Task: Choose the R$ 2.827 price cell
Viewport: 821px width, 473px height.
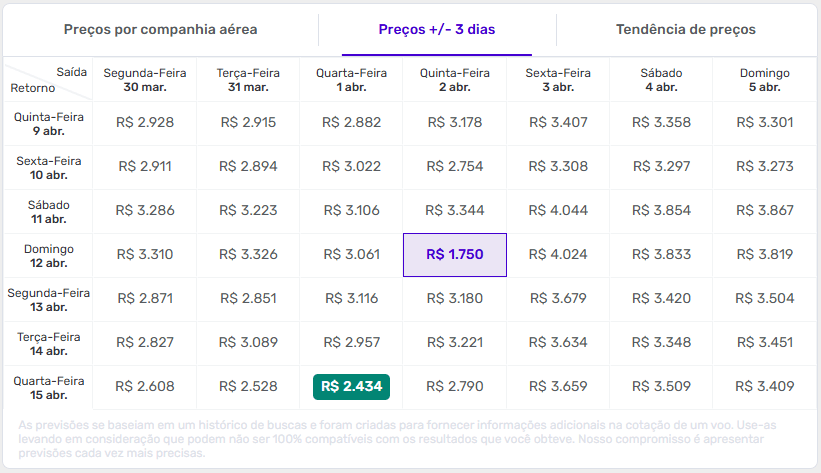Action: 145,343
